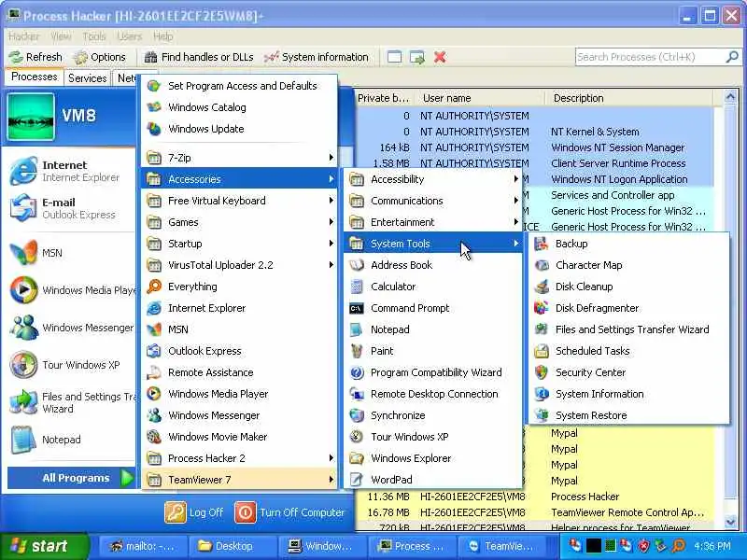This screenshot has width=747, height=560.
Task: Open Paint
Action: pos(432,351)
